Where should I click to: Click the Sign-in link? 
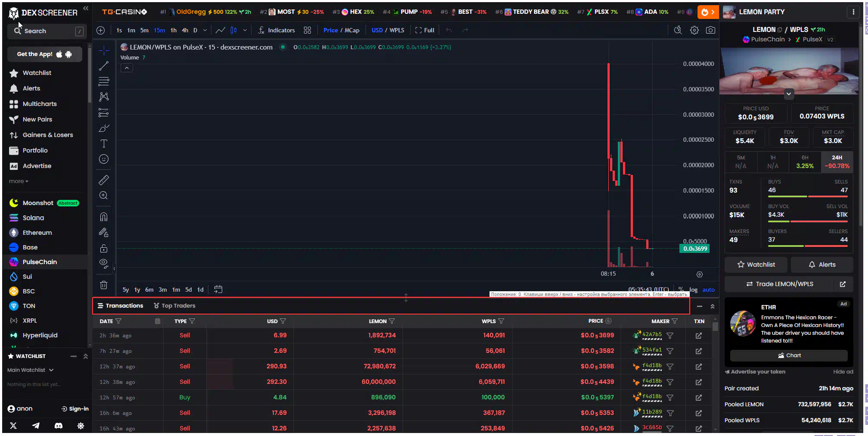pyautogui.click(x=75, y=409)
